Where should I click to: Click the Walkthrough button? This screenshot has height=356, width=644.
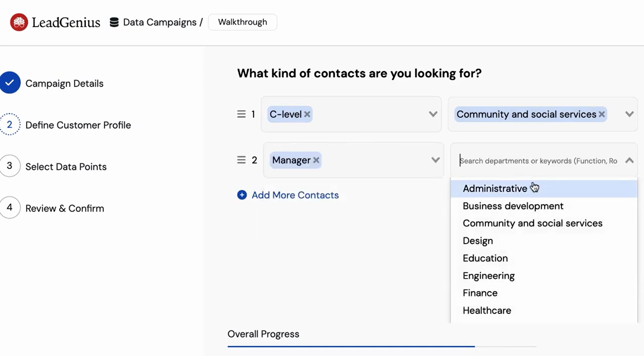(243, 22)
